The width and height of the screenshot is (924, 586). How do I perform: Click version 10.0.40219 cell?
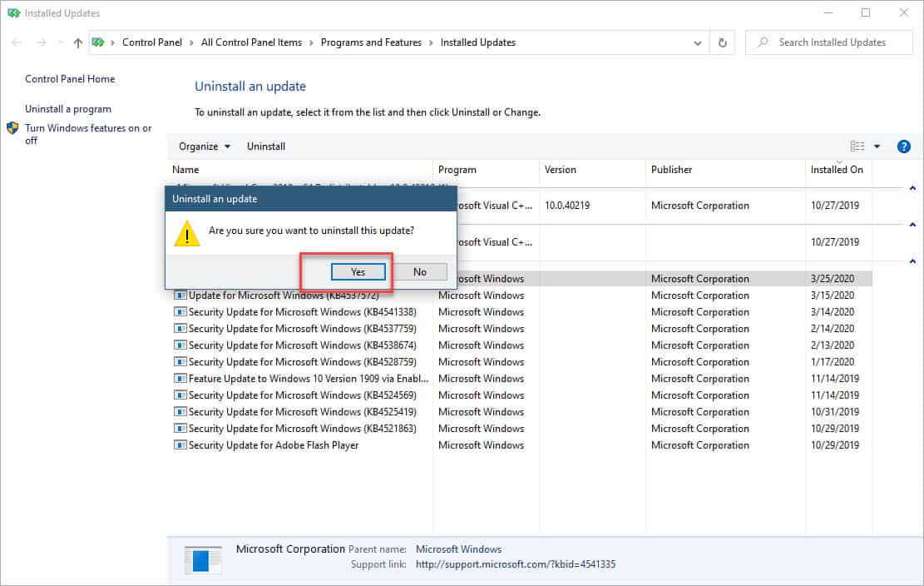(567, 206)
